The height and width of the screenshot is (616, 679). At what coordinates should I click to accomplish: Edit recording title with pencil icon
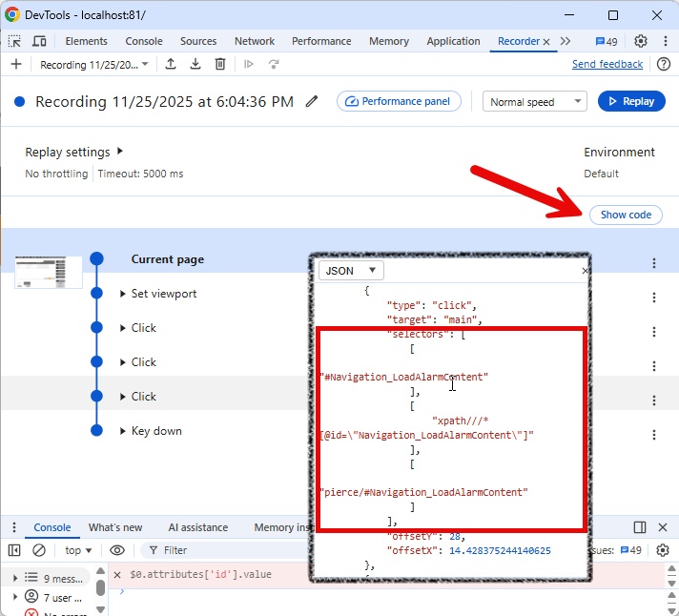coord(312,102)
